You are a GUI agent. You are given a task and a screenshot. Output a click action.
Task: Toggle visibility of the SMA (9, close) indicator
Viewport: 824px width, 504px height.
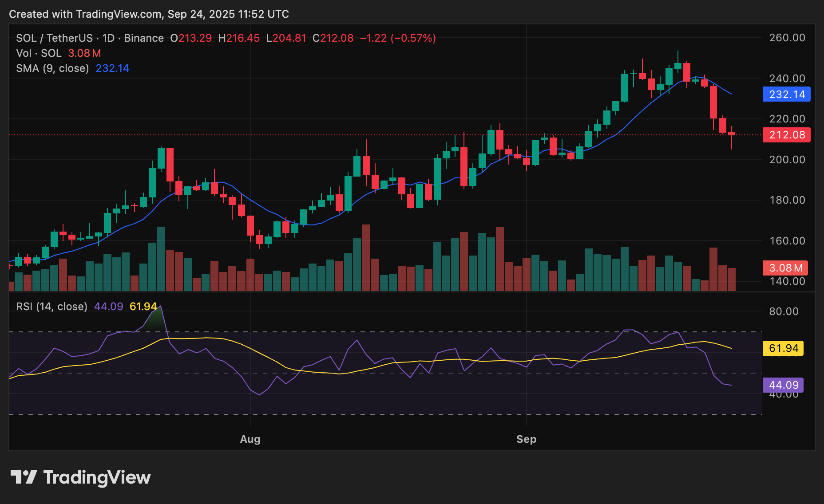(51, 68)
